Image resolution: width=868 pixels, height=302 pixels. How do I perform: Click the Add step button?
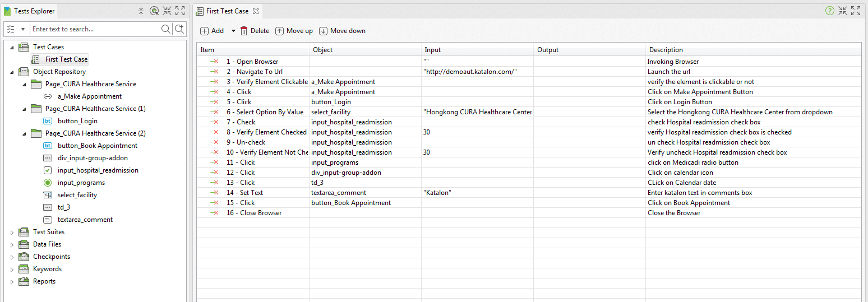pyautogui.click(x=212, y=31)
